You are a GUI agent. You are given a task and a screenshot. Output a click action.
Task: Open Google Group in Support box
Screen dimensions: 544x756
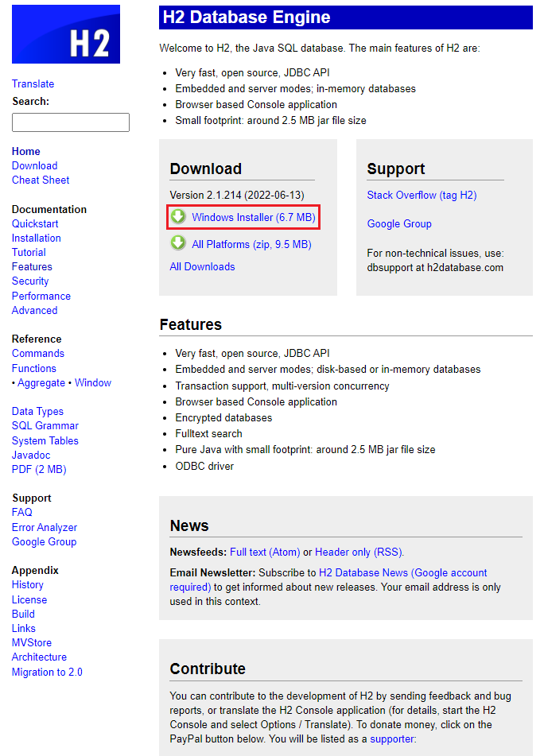[399, 223]
